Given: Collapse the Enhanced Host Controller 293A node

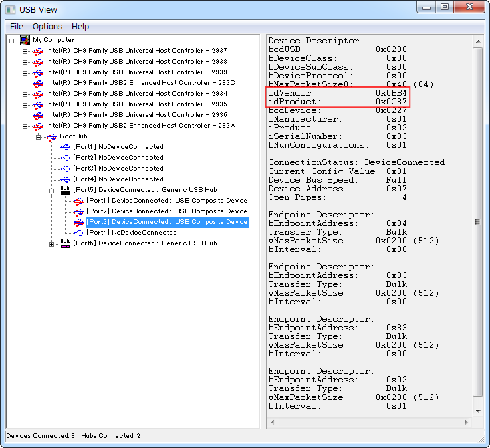Looking at the screenshot, I should 25,126.
